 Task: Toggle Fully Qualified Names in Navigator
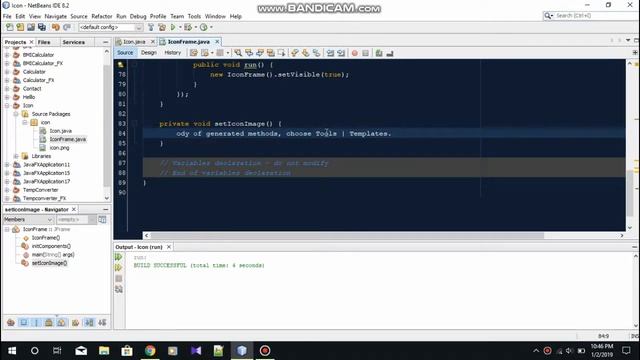[76, 322]
